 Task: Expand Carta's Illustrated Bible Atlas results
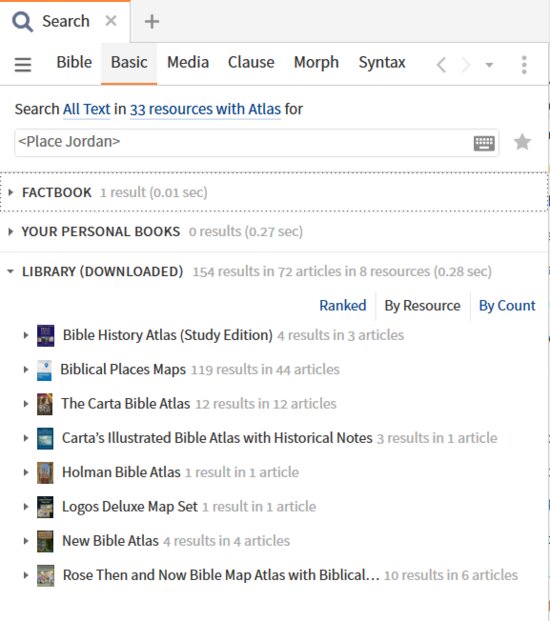[26, 438]
